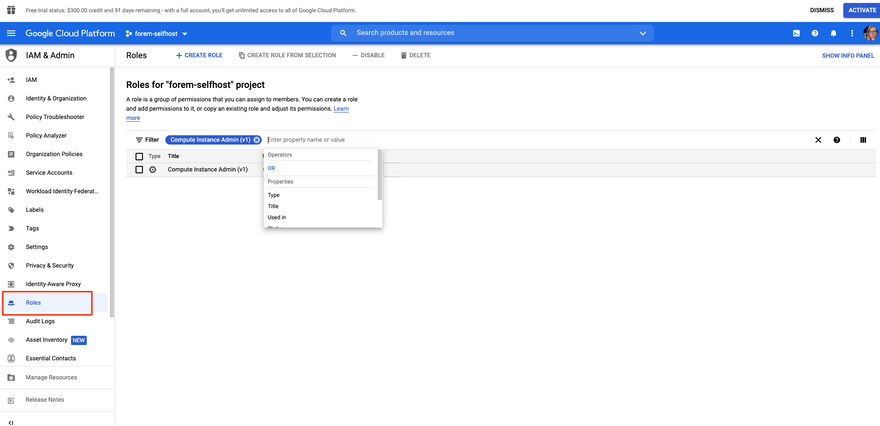Screen dimensions: 880x426
Task: Open the help question mark icon in header
Action: pyautogui.click(x=814, y=33)
